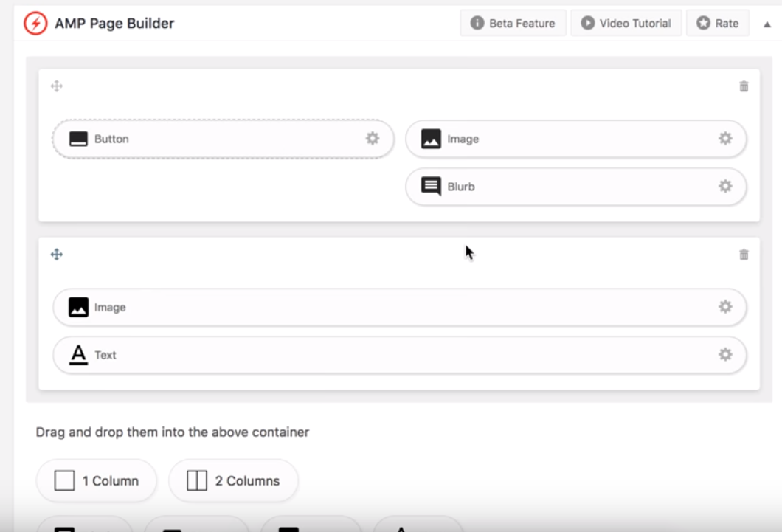
Task: Click the AMP lightning bolt logo
Action: [35, 24]
